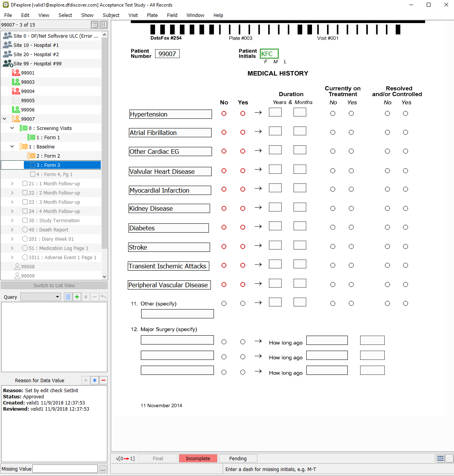Click the SD icon in status bar

pyautogui.click(x=441, y=458)
